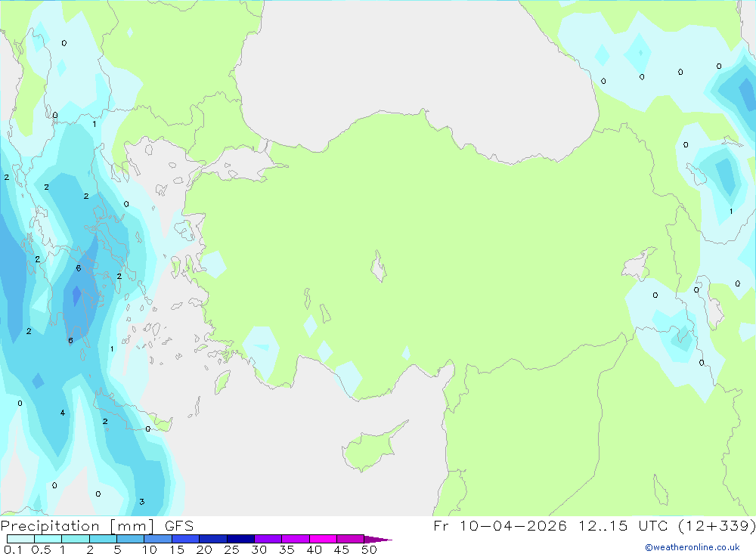Click the 0.5–1 mm legend color swatch
The image size is (756, 554).
(x=48, y=539)
